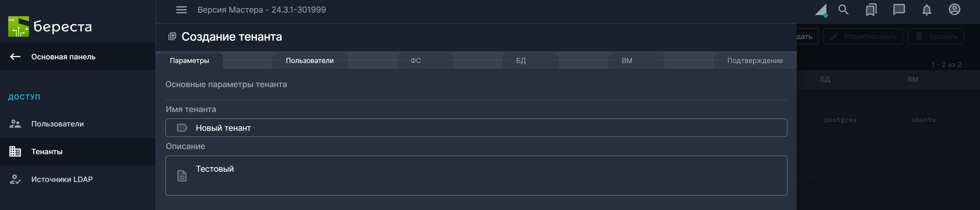Go to Пользователи in the sidebar

(x=57, y=124)
